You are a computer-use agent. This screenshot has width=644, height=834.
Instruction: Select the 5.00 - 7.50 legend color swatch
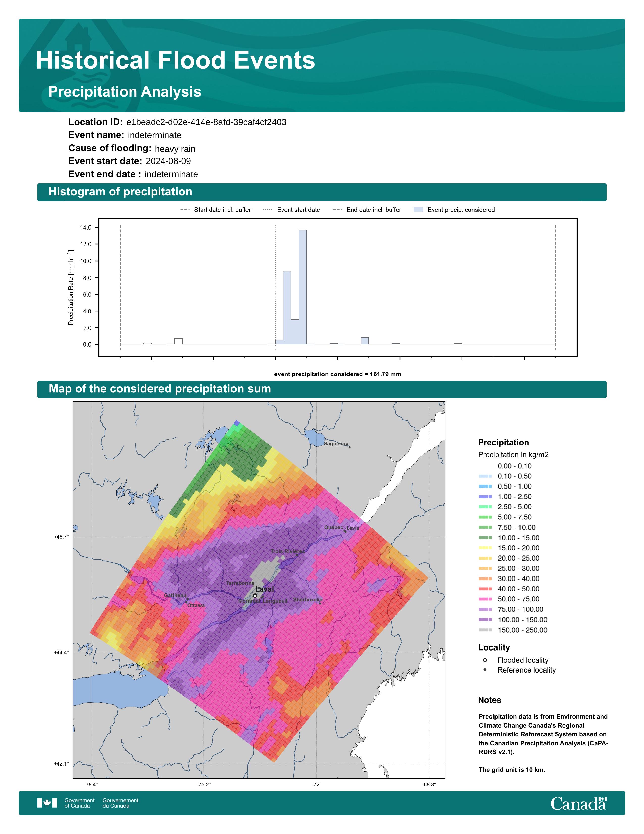485,517
